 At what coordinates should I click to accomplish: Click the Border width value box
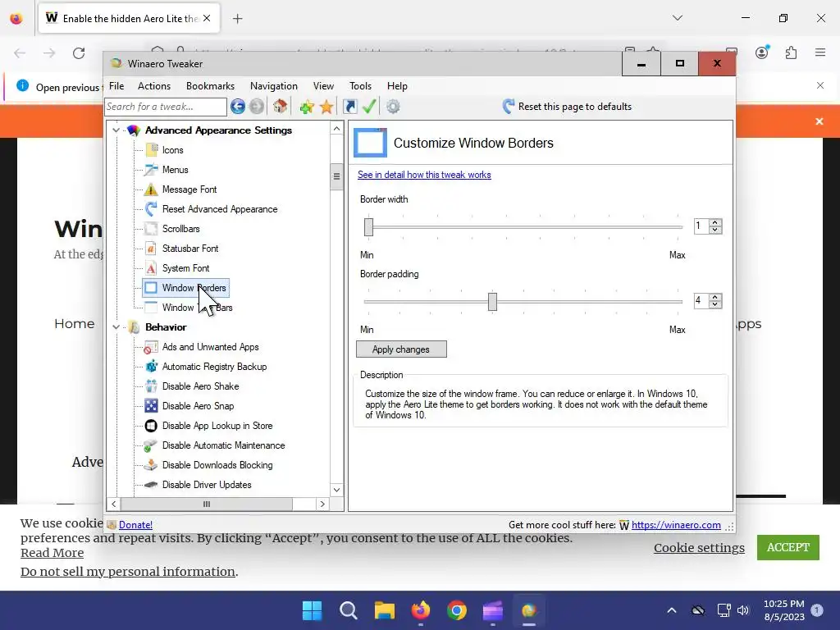click(x=701, y=226)
